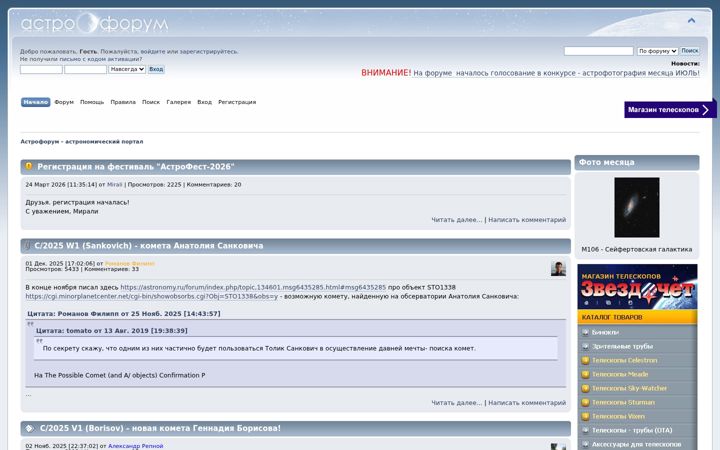Click the Звездочёт shop banner

pos(637,287)
